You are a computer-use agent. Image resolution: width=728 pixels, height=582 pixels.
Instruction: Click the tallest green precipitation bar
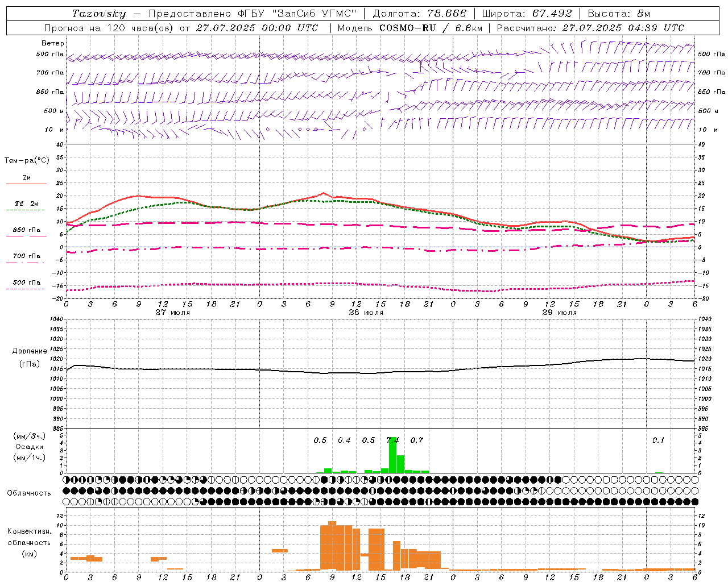click(392, 455)
